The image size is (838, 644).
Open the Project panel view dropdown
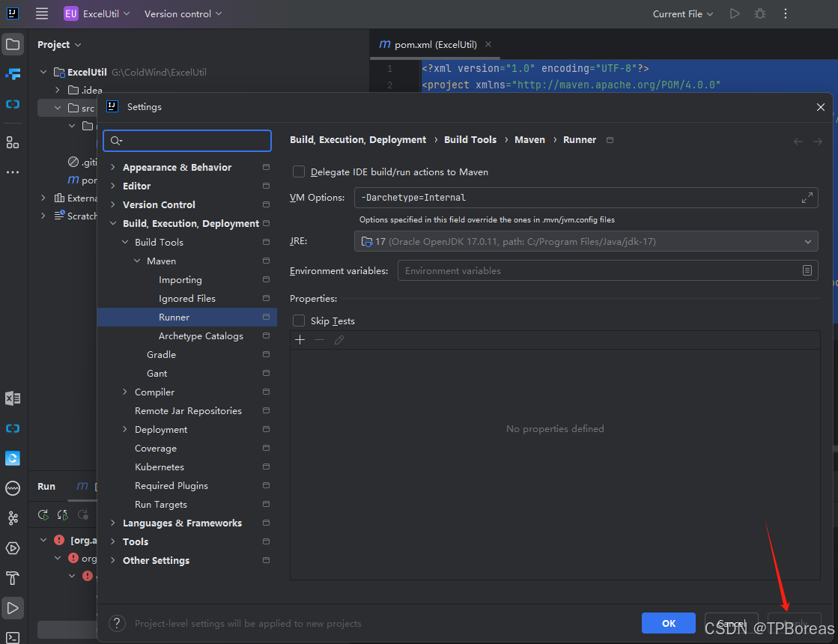coord(59,44)
